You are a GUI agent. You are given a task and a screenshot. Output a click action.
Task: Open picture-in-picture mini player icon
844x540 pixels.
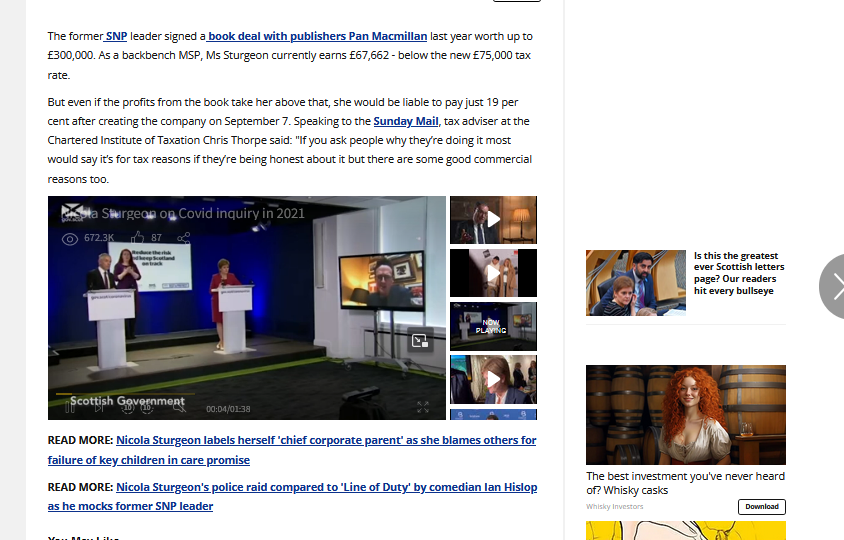coord(420,340)
